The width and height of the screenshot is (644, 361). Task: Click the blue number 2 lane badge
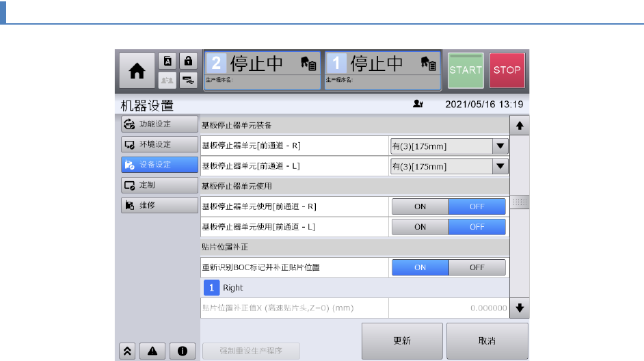click(x=216, y=64)
